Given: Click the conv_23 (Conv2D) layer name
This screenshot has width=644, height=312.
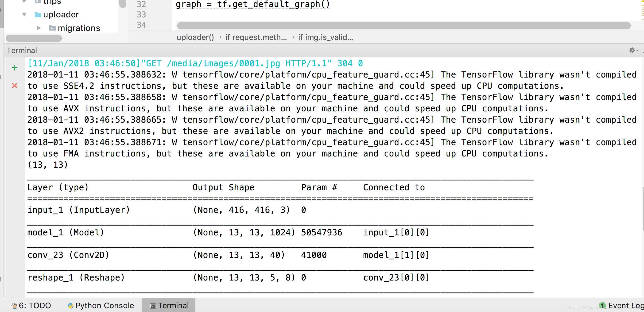Looking at the screenshot, I should [x=69, y=255].
